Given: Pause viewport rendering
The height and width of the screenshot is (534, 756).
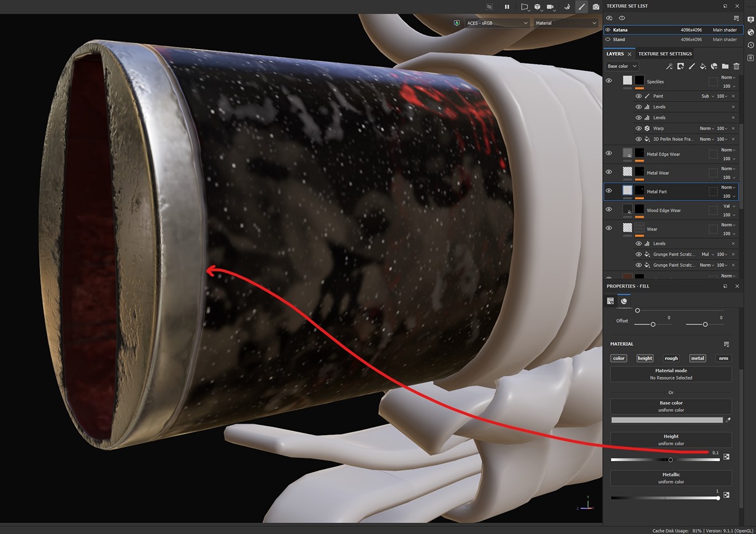Looking at the screenshot, I should coord(507,7).
